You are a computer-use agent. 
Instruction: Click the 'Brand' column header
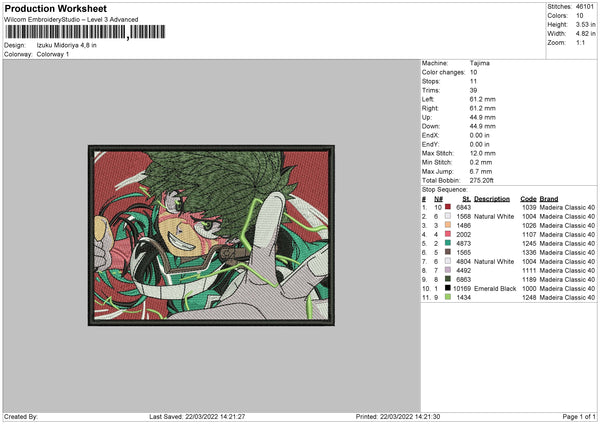549,199
